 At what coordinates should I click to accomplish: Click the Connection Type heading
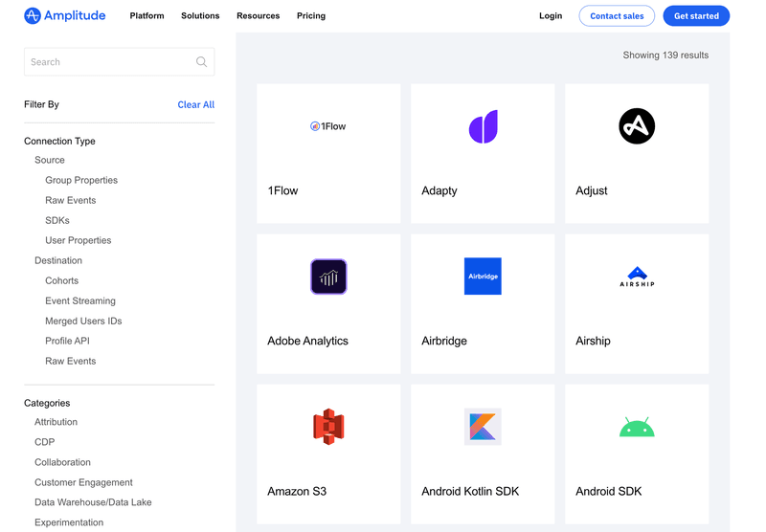tap(59, 141)
